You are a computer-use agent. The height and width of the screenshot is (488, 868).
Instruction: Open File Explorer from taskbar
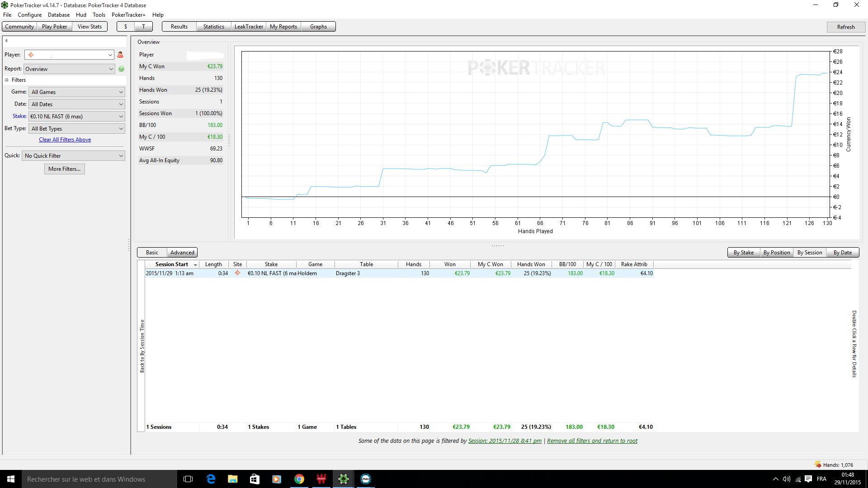tap(232, 479)
